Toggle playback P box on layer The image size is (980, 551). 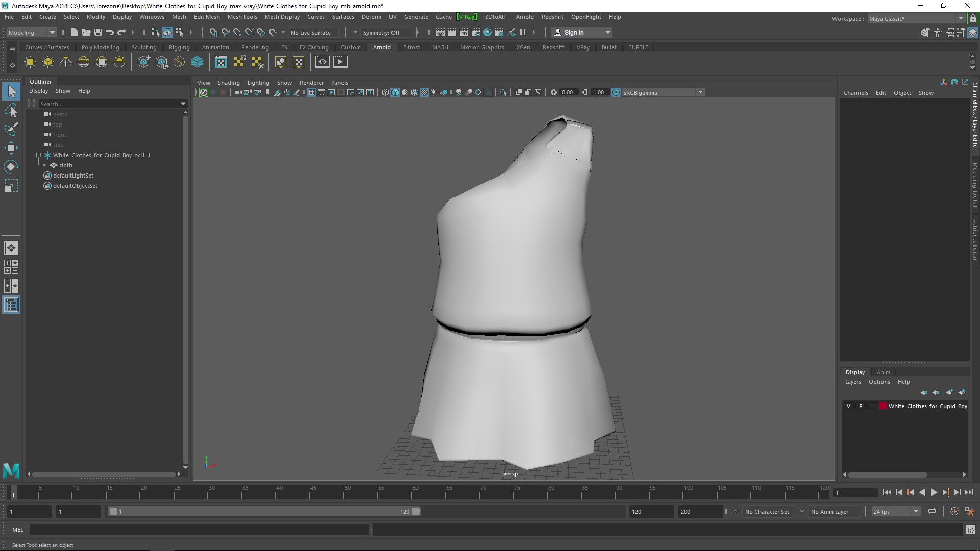coord(861,406)
